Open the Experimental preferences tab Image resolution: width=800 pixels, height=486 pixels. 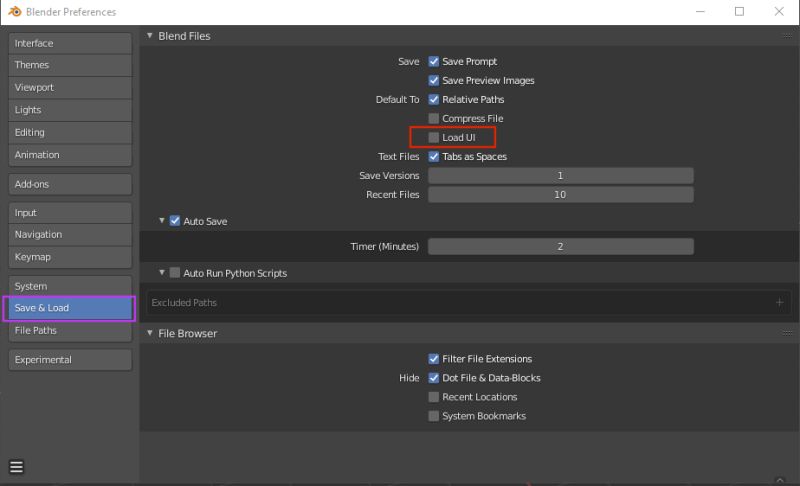click(70, 360)
